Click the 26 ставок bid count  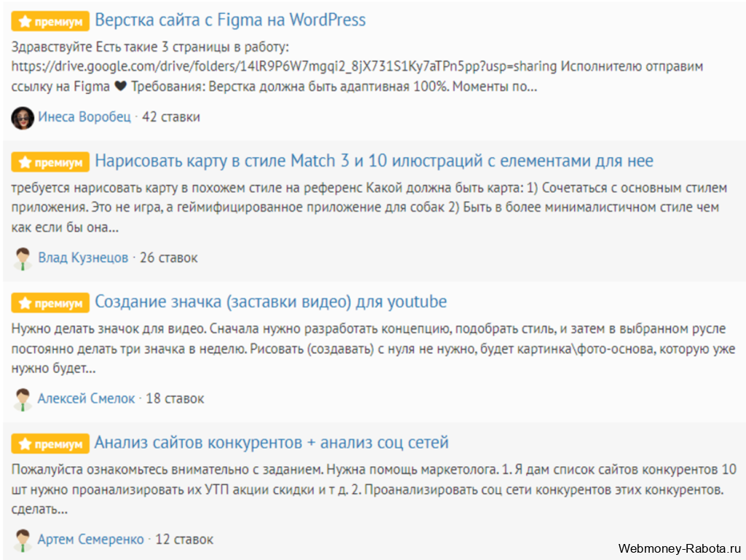click(168, 258)
